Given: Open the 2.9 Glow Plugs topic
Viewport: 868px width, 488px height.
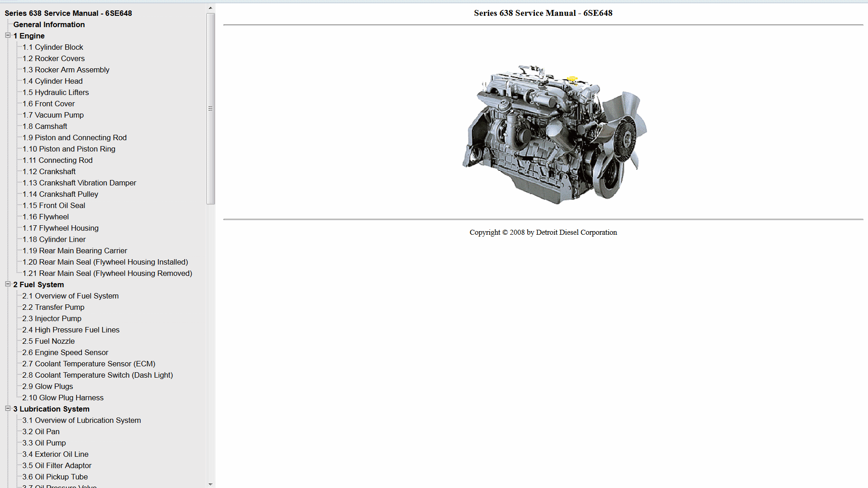Looking at the screenshot, I should pos(47,386).
